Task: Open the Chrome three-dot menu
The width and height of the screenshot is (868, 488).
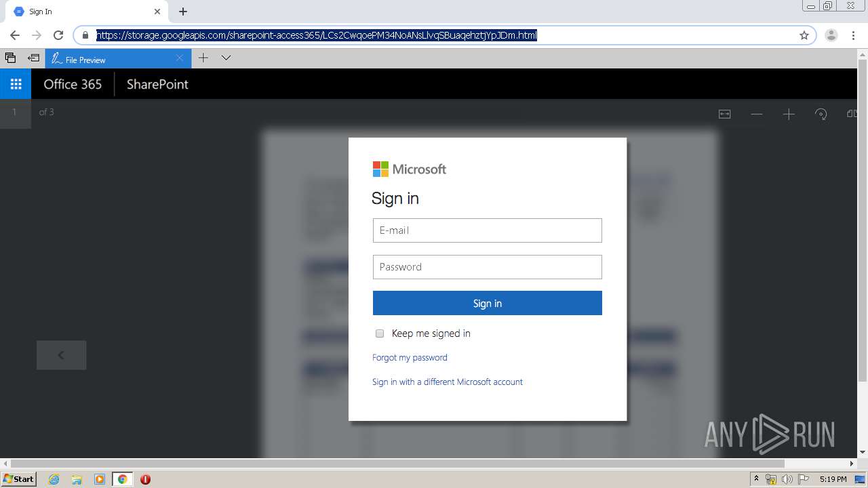Action: pos(853,35)
